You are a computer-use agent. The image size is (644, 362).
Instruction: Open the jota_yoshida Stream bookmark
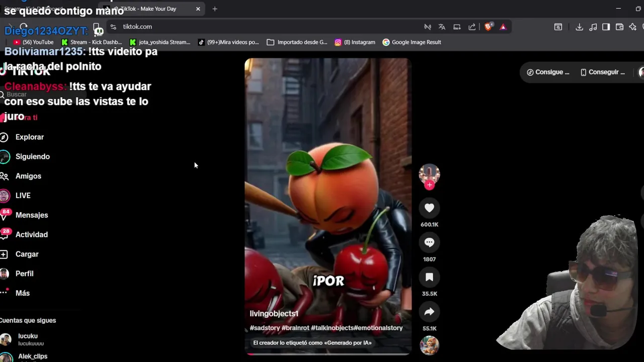tap(159, 42)
